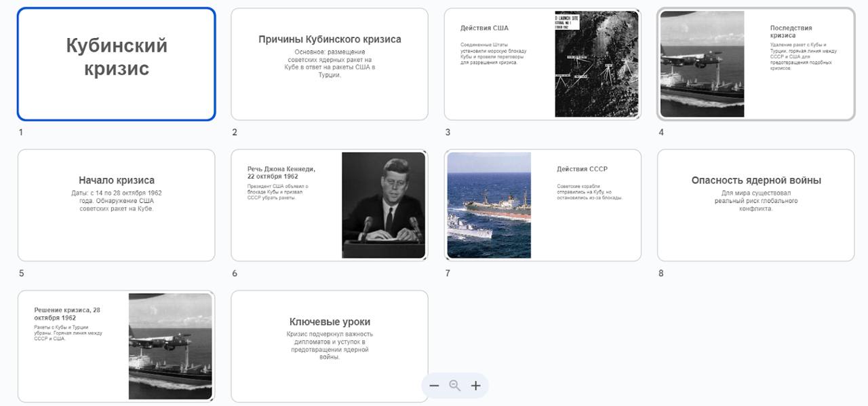Click the heading Действия СССР

tap(583, 169)
